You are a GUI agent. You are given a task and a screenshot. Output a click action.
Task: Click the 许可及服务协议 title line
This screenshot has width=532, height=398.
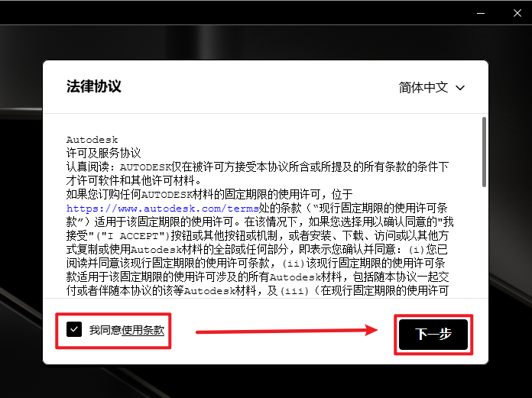[x=103, y=154]
